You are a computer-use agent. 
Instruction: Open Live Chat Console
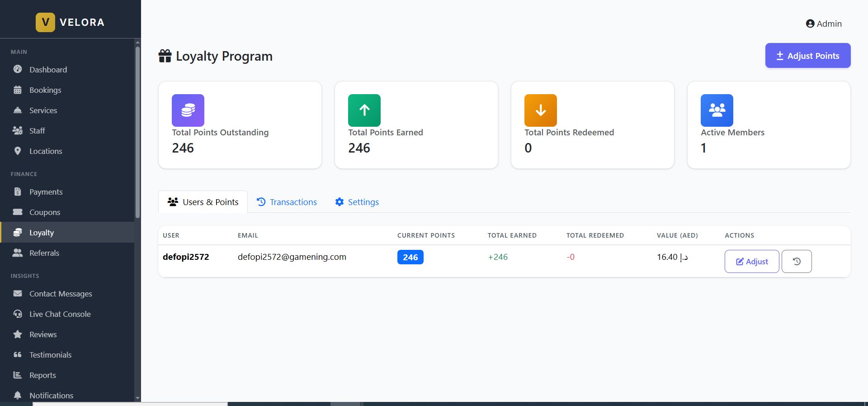click(60, 314)
